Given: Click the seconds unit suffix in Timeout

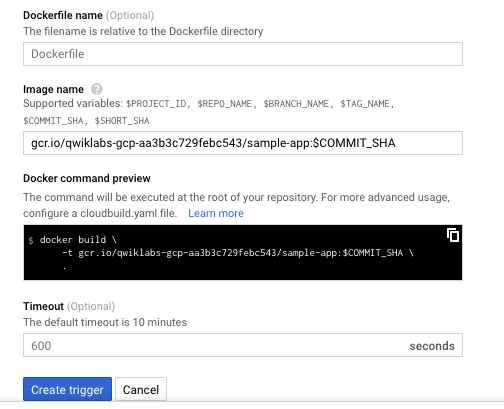Looking at the screenshot, I should [432, 346].
